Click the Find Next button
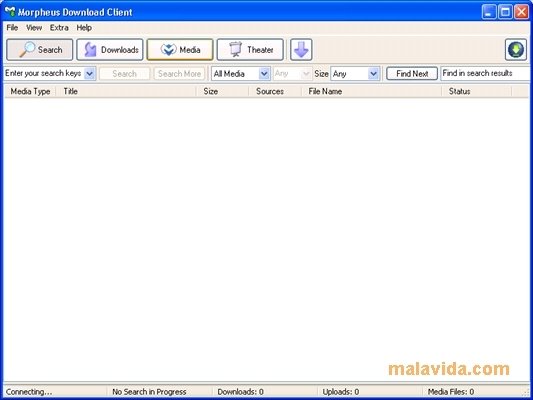 coord(412,73)
